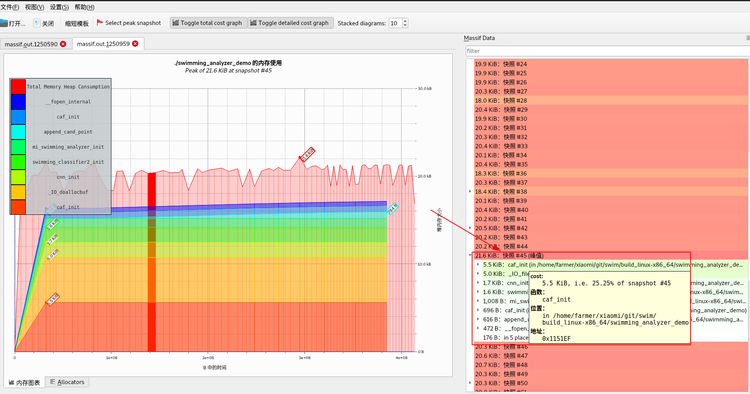750x394 pixels.
Task: Switch to the 内存图表 bottom tab
Action: coord(24,383)
